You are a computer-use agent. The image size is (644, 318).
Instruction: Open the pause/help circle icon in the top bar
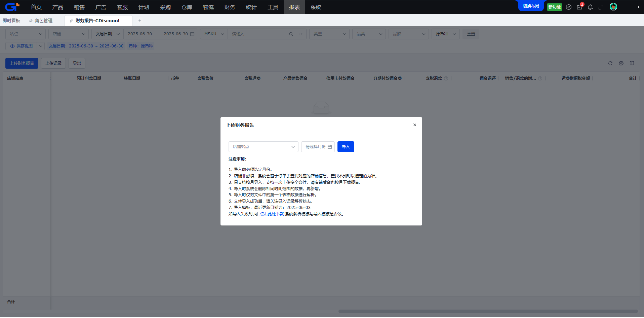(569, 7)
